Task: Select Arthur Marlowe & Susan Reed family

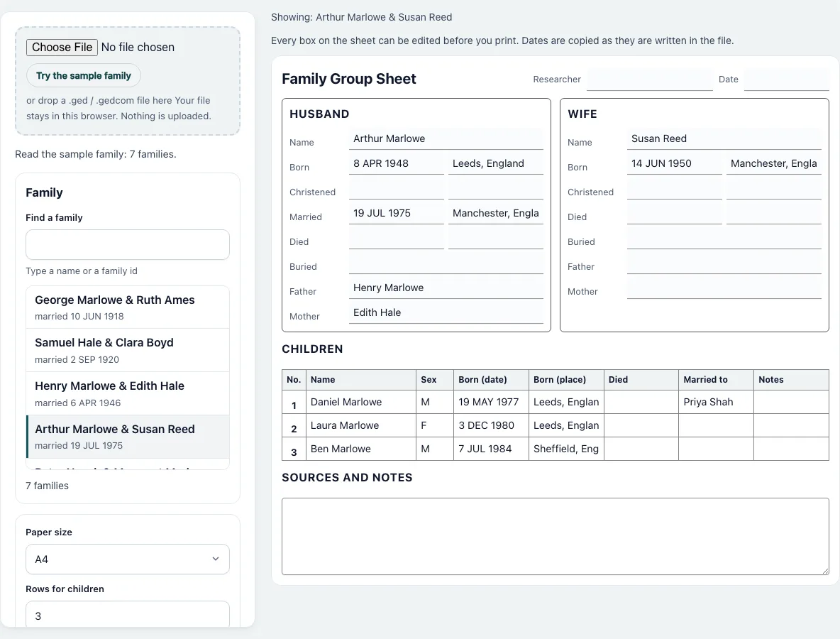Action: point(128,437)
